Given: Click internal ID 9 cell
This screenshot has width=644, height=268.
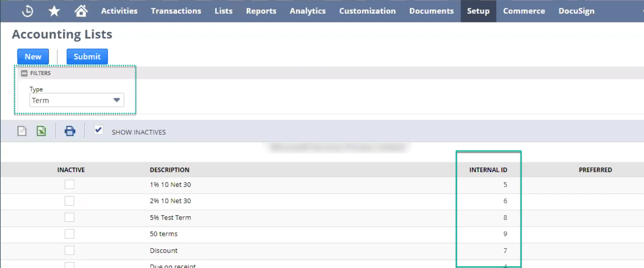Looking at the screenshot, I should pos(505,234).
